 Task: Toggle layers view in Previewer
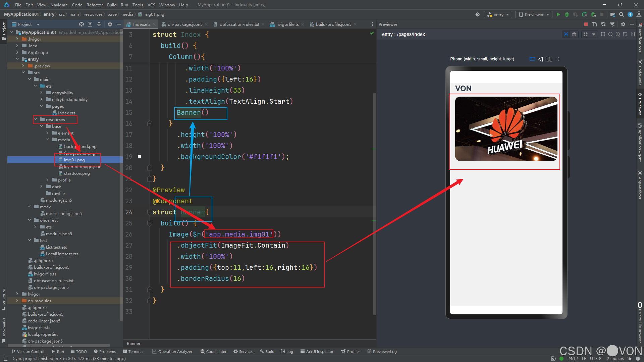coord(574,34)
